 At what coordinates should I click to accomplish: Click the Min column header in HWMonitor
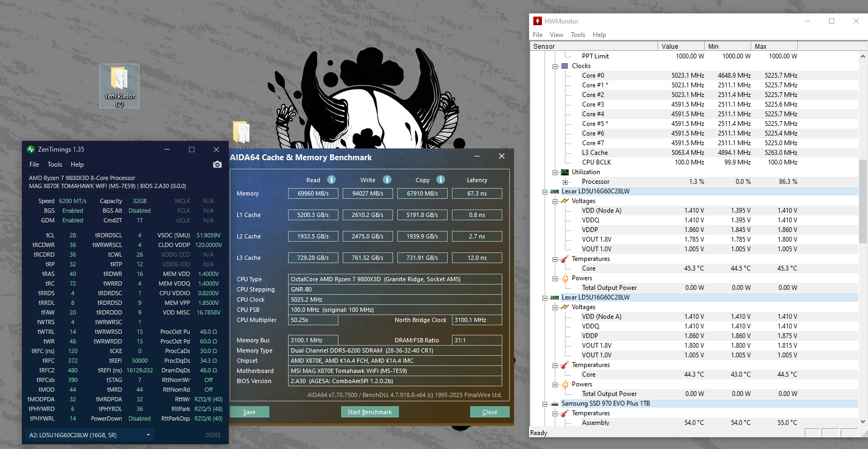(x=728, y=47)
